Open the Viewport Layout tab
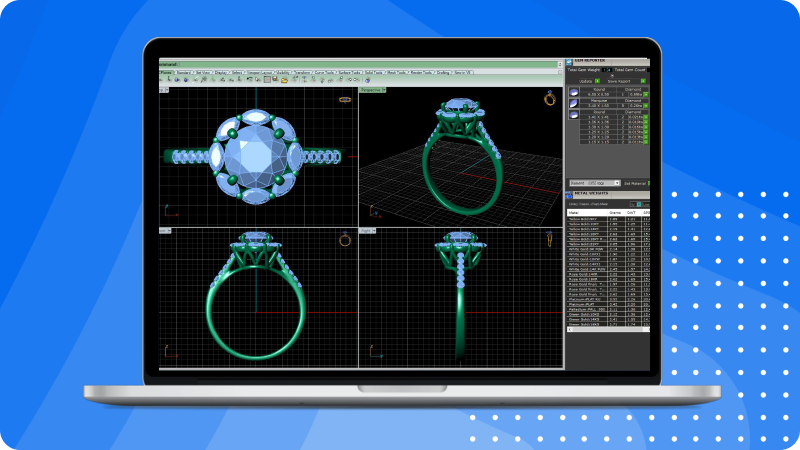 (261, 72)
